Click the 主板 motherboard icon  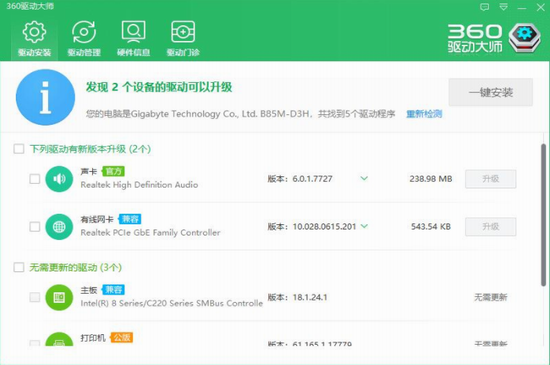(59, 297)
